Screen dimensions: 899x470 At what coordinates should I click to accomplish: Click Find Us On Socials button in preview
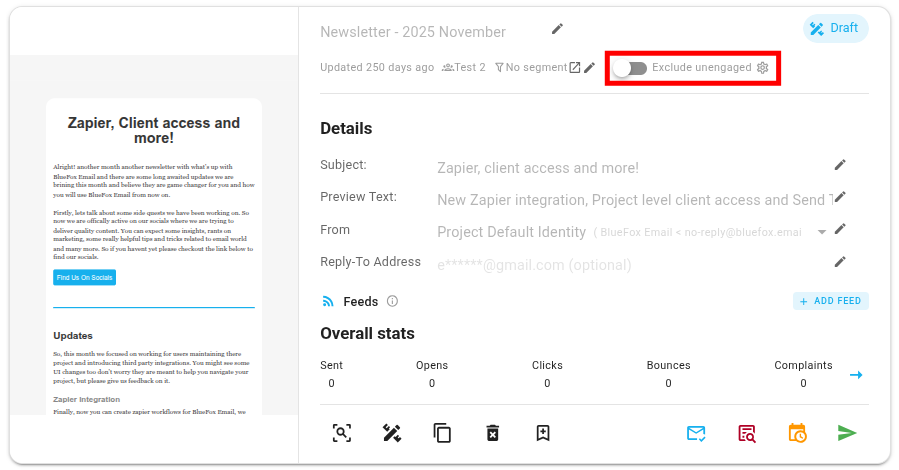[84, 277]
